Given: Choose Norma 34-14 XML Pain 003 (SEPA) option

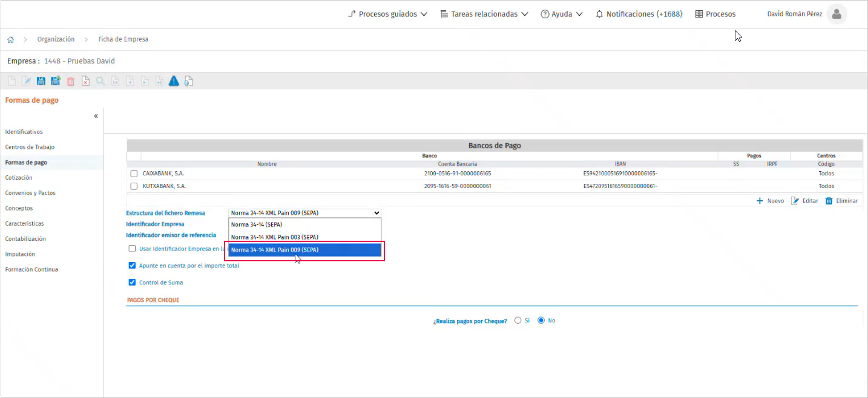Looking at the screenshot, I should [305, 237].
